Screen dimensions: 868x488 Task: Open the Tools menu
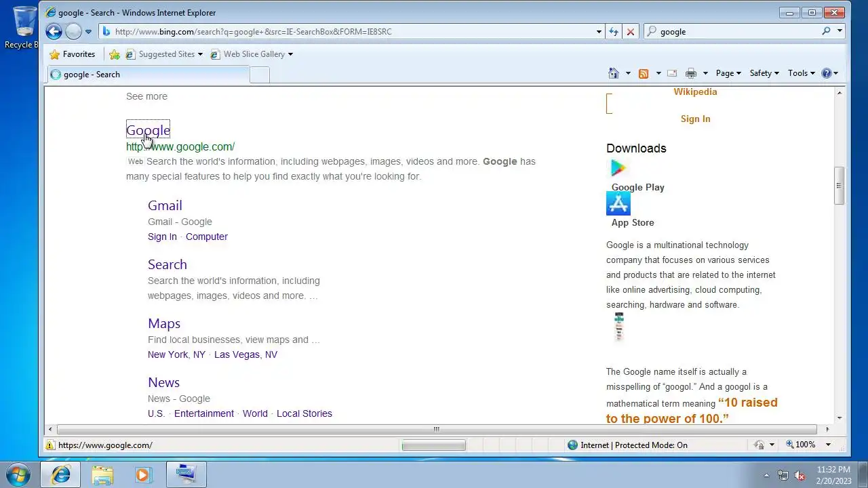[x=802, y=73]
